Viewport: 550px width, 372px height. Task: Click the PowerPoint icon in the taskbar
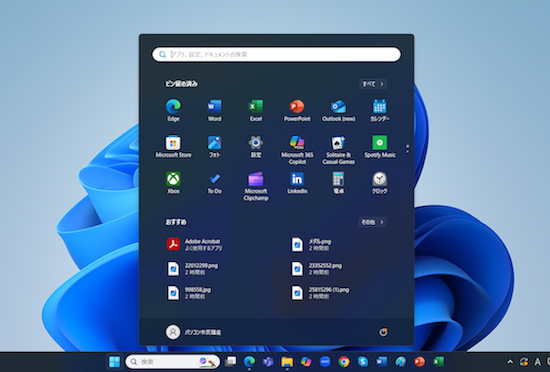pyautogui.click(x=420, y=361)
